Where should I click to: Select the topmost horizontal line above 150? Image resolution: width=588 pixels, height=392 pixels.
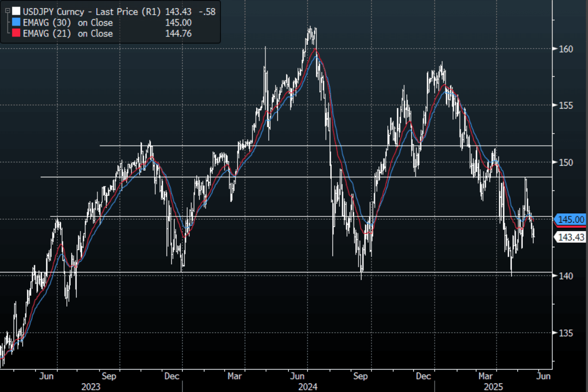[326, 146]
